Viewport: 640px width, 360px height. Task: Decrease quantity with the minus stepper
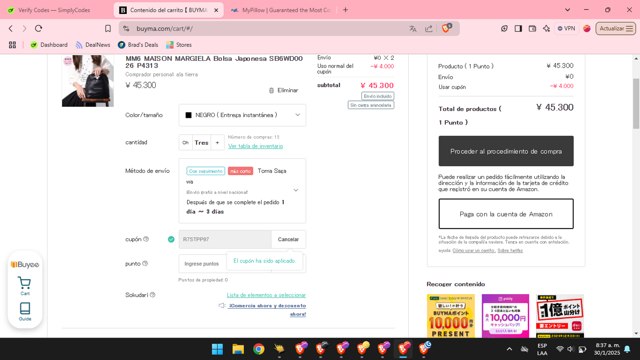[186, 142]
